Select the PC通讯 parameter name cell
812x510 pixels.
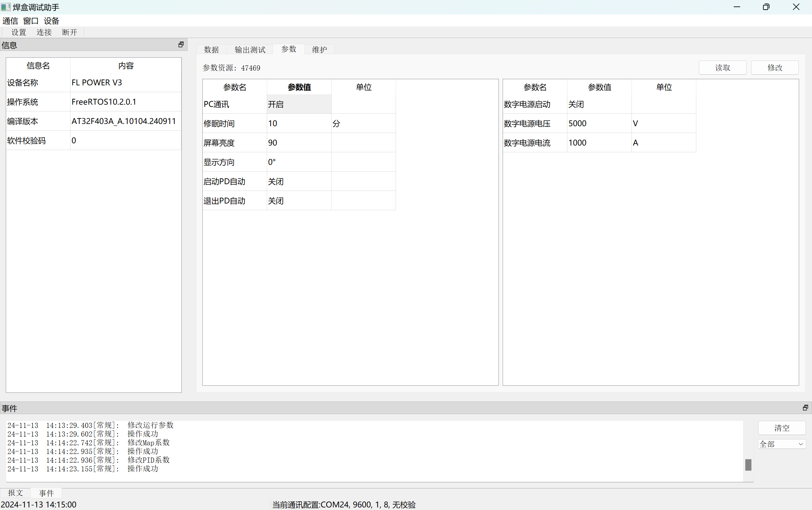click(235, 104)
